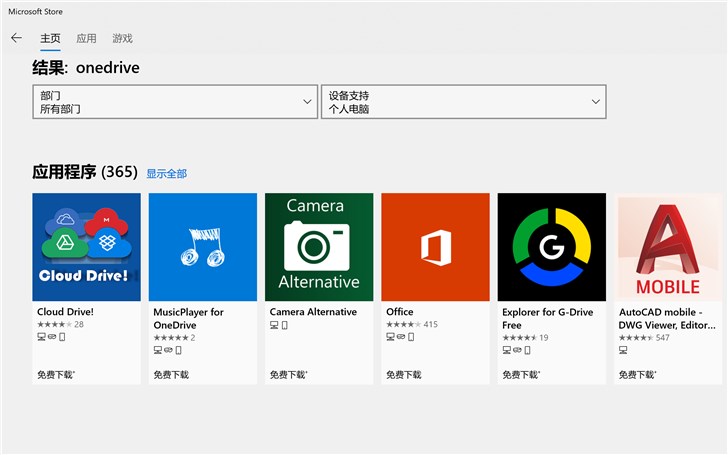Click the PC device icon under Office
Image resolution: width=728 pixels, height=455 pixels.
pyautogui.click(x=390, y=337)
